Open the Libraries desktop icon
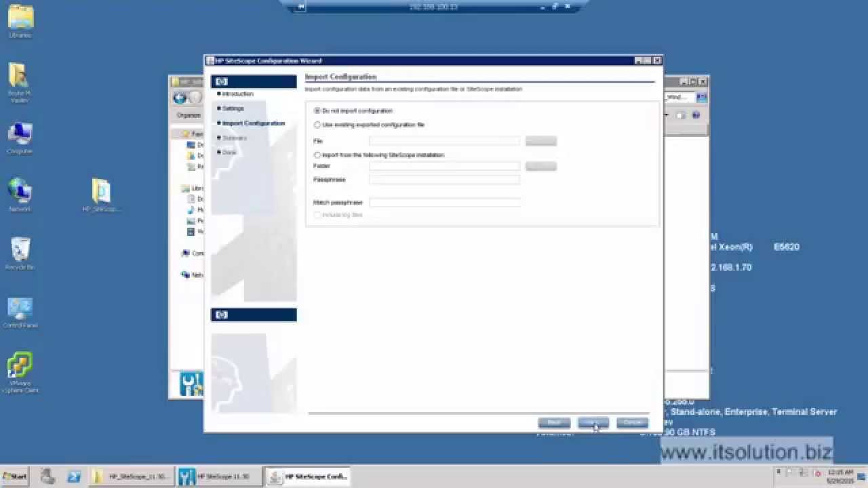The width and height of the screenshot is (868, 488). tap(20, 21)
